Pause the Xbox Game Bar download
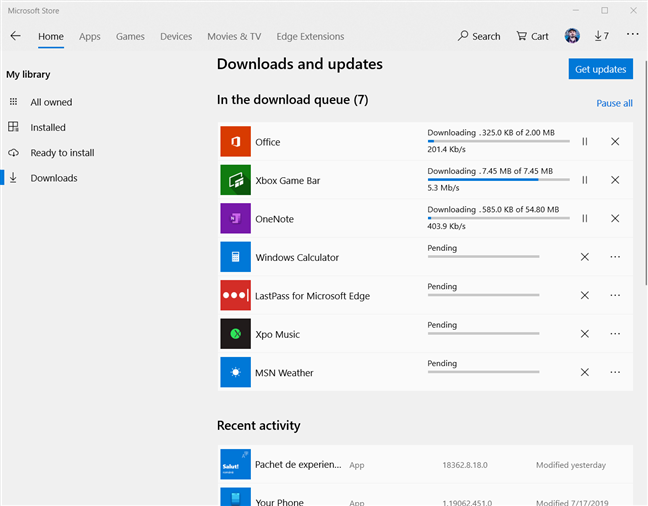This screenshot has width=648, height=506. tap(585, 180)
